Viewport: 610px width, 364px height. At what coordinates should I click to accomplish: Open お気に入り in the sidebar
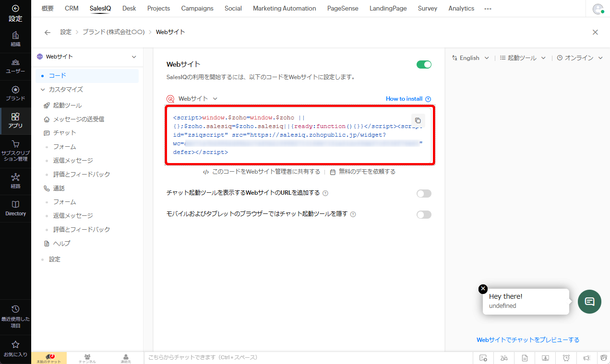15,349
